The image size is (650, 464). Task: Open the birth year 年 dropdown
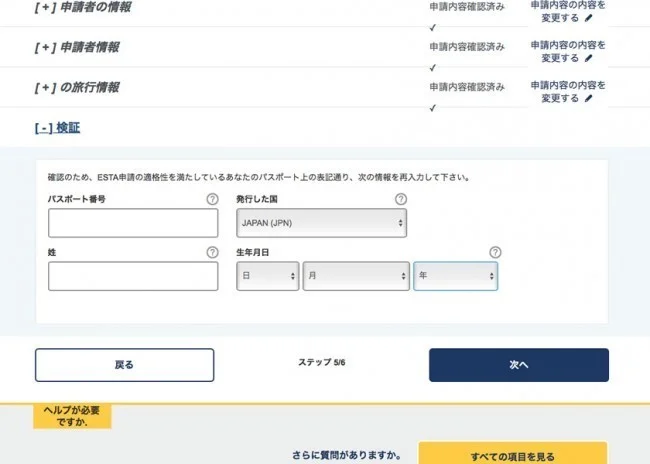[456, 276]
